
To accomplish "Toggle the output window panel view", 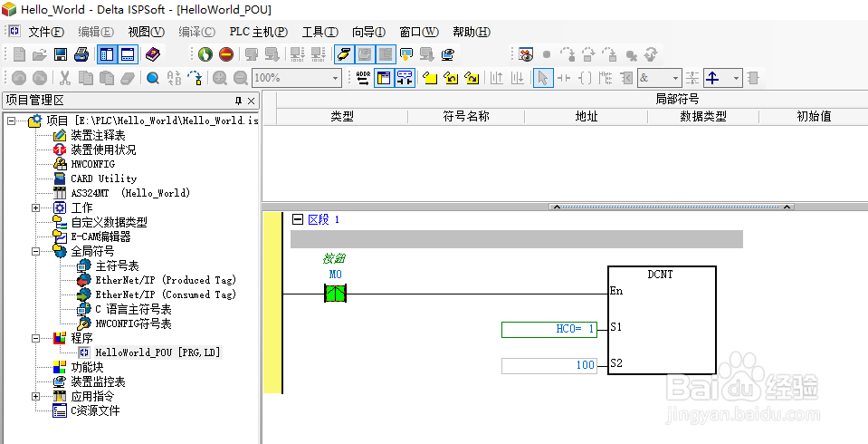I will pyautogui.click(x=128, y=54).
